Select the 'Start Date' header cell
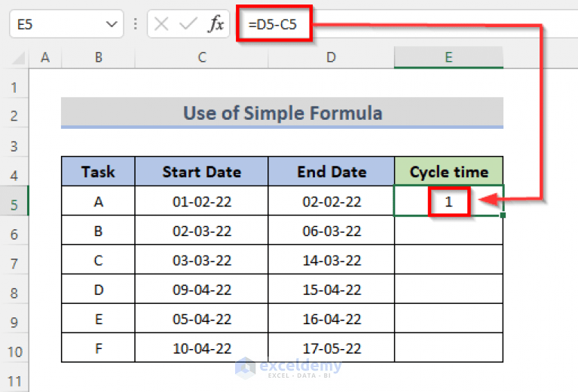This screenshot has width=578, height=392. pos(202,171)
